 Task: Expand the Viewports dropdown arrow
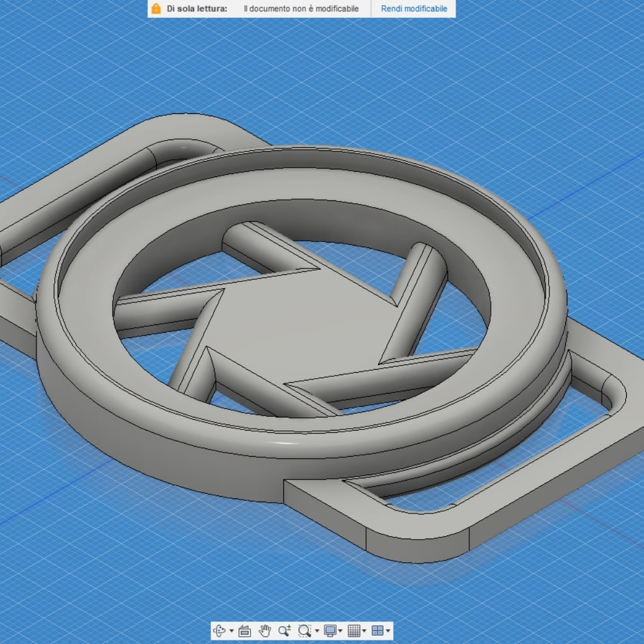(388, 631)
